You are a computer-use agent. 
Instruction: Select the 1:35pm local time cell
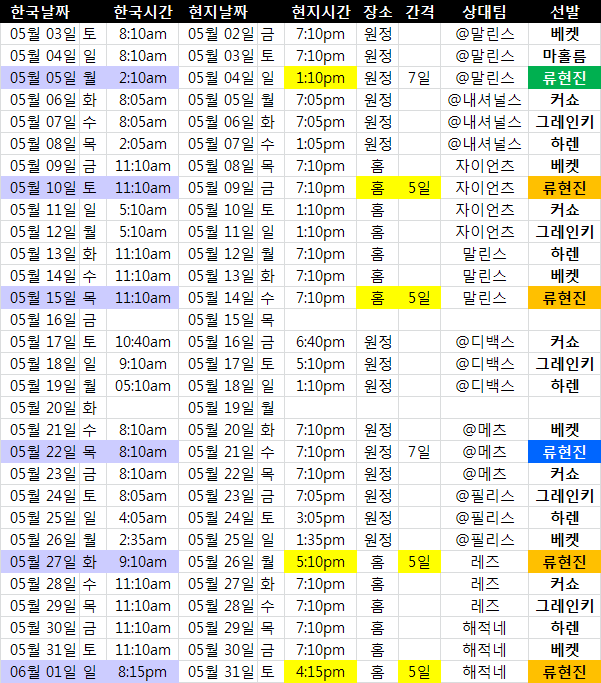coord(321,540)
